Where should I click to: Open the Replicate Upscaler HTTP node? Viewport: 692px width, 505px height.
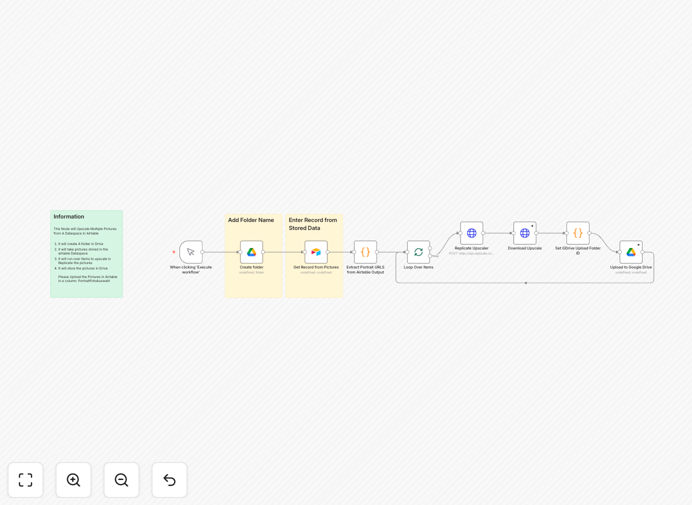[471, 233]
